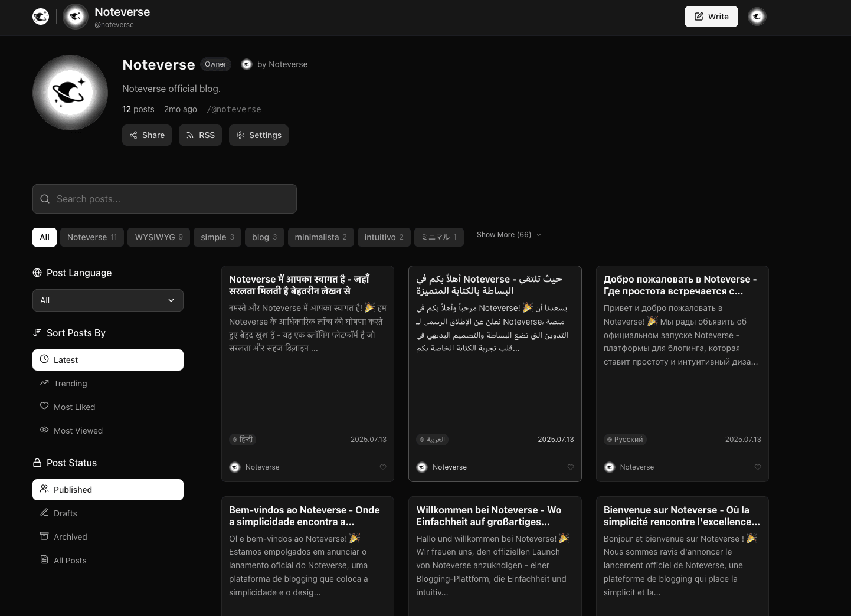The width and height of the screenshot is (851, 616).
Task: Click author avatar on the Russian post card
Action: click(610, 467)
